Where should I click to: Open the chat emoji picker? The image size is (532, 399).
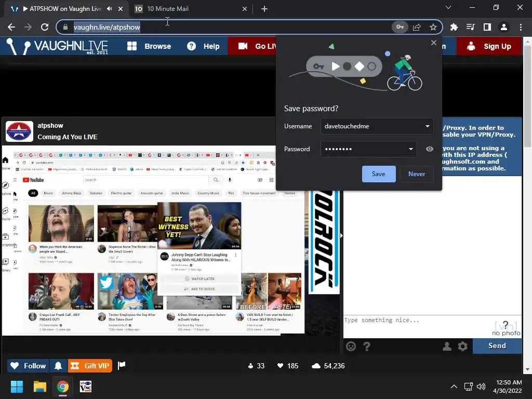(351, 346)
